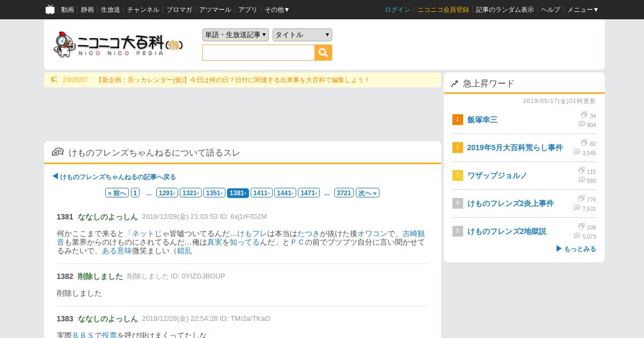Click 記事のランダム表示 link

tap(505, 10)
